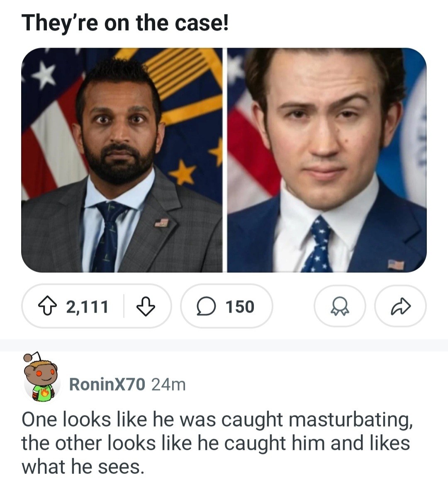Screen dimensions: 448x490
Task: Downvote the post with the down arrow
Action: coord(146,307)
